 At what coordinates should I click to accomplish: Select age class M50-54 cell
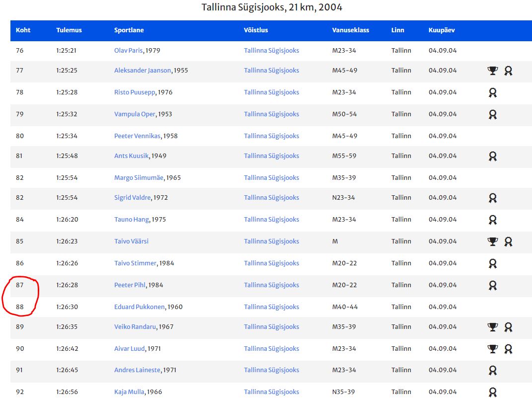pyautogui.click(x=344, y=114)
